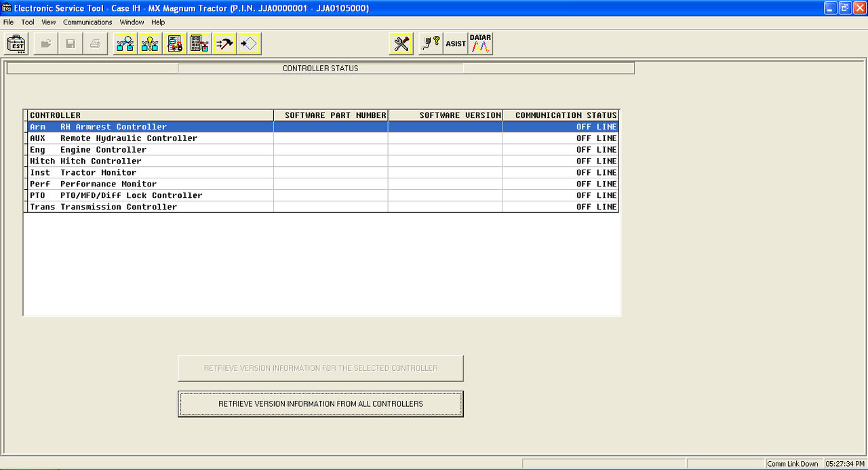Select the Eng Engine Controller row
Image resolution: width=868 pixels, height=470 pixels.
323,150
